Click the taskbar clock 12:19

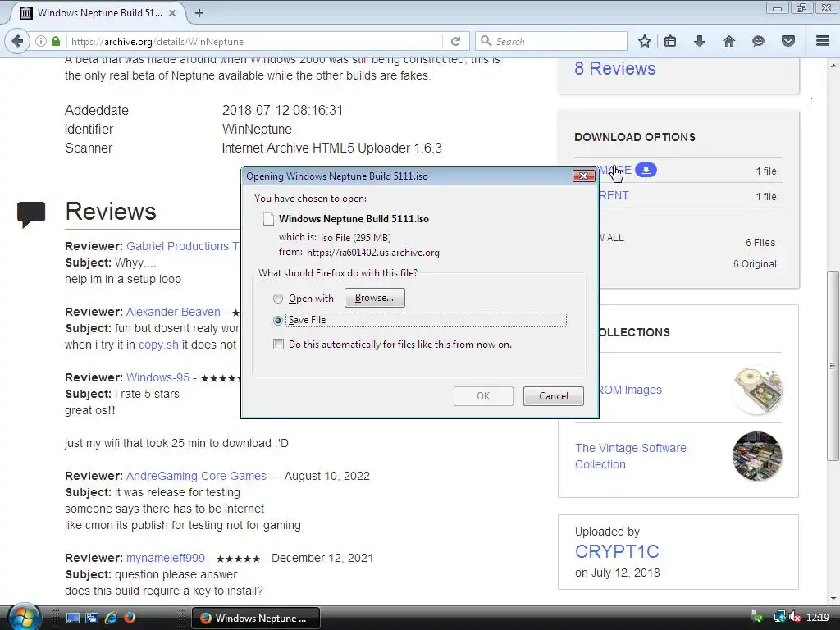(x=818, y=618)
